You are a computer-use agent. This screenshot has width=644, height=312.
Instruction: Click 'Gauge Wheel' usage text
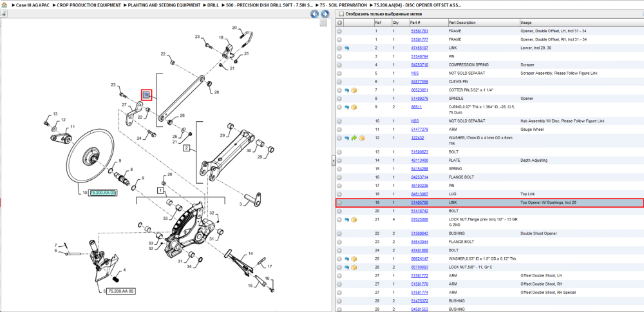pyautogui.click(x=531, y=130)
